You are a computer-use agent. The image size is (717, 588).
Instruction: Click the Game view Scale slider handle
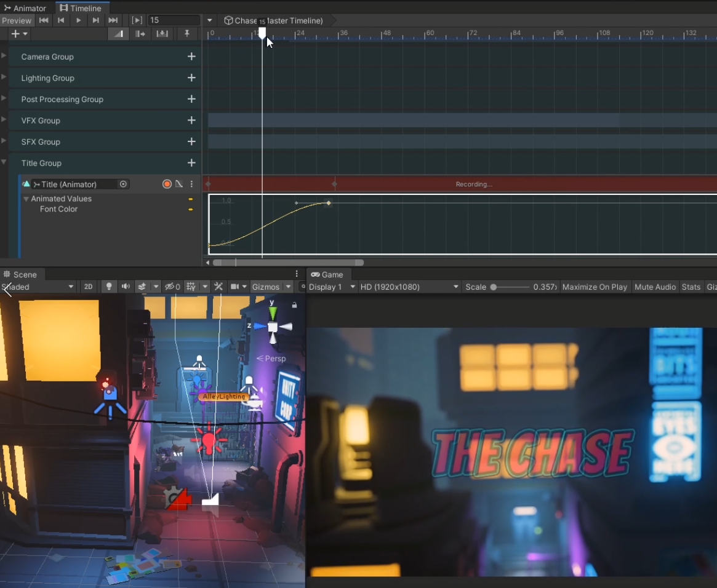tap(494, 287)
